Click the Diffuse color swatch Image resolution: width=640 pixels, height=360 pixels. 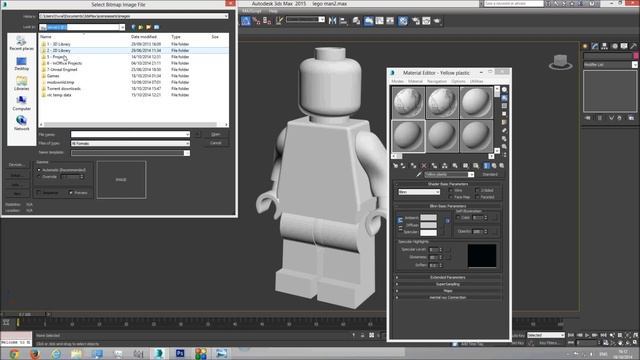click(x=429, y=225)
